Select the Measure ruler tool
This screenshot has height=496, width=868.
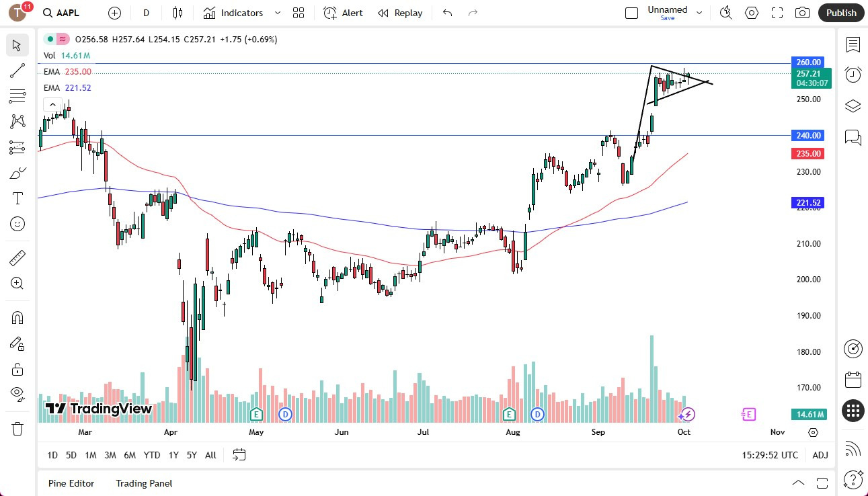(17, 257)
